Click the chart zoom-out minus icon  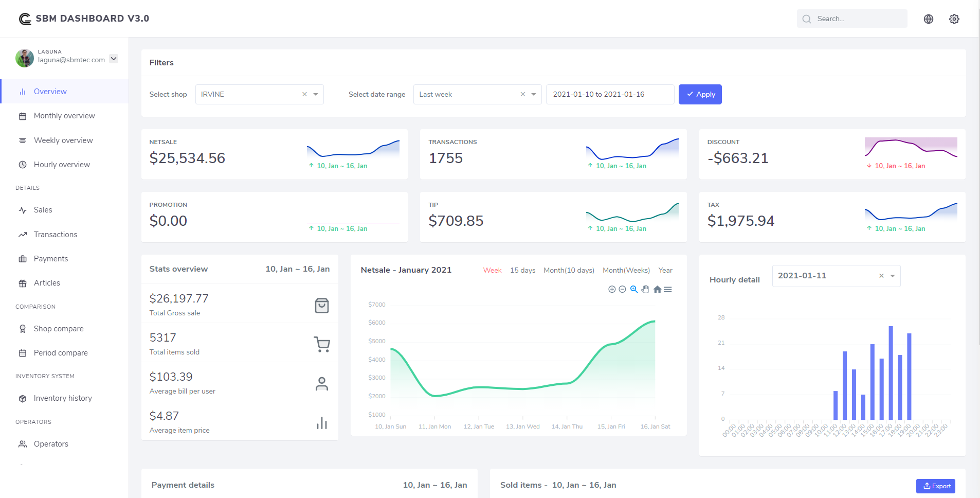click(622, 290)
